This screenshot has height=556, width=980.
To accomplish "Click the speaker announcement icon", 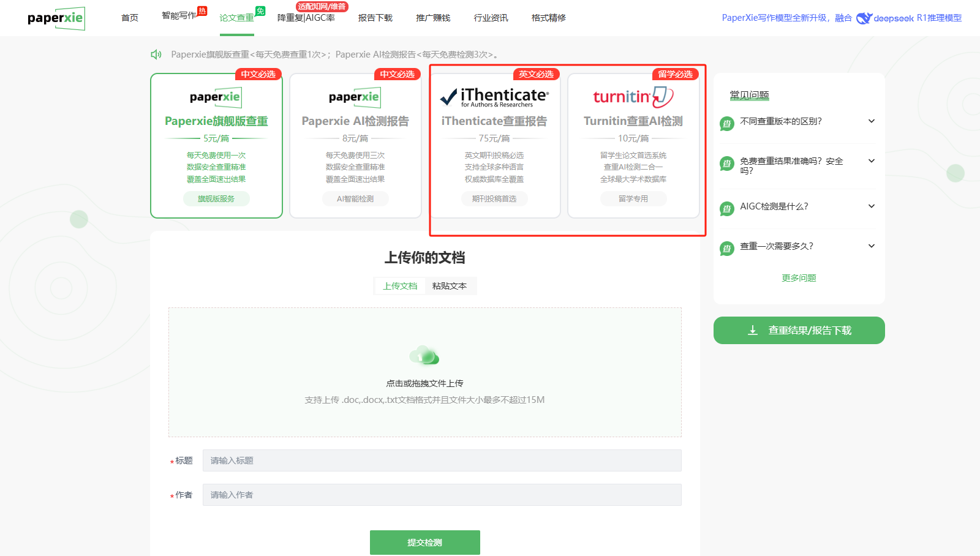I will tap(156, 54).
